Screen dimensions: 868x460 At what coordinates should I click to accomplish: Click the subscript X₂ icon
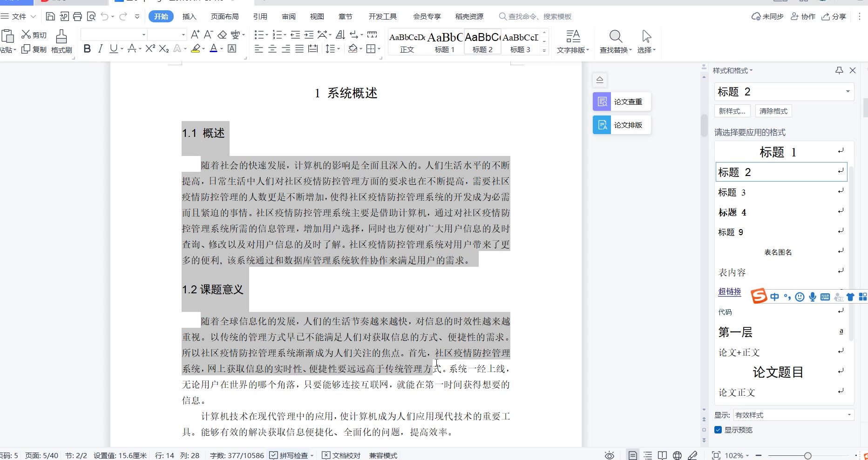click(x=163, y=48)
